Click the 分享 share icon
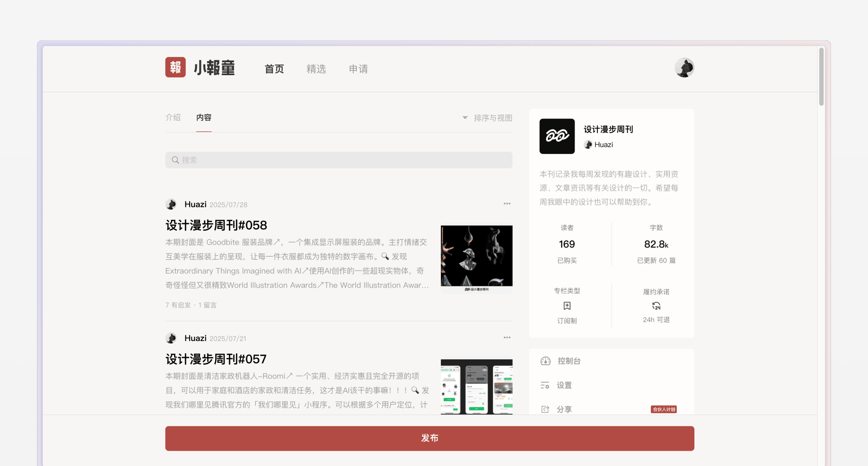The width and height of the screenshot is (868, 466). click(x=545, y=409)
